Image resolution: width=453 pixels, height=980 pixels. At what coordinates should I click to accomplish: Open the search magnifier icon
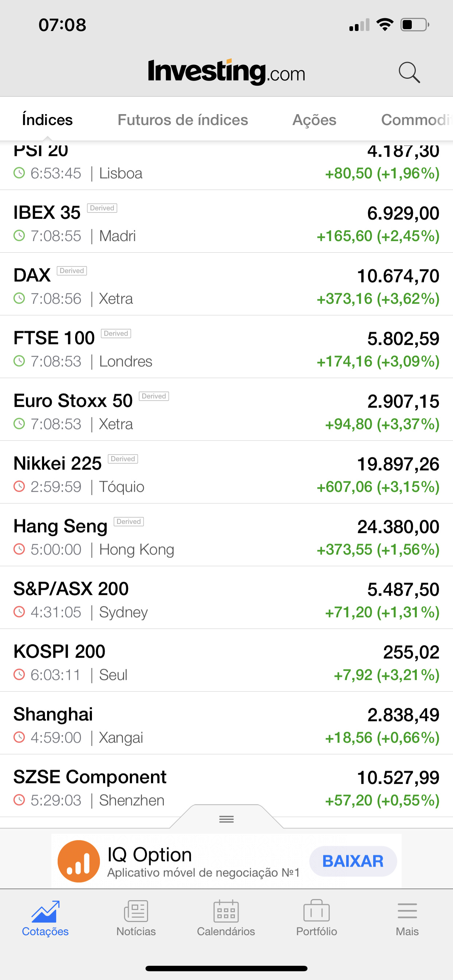tap(409, 72)
